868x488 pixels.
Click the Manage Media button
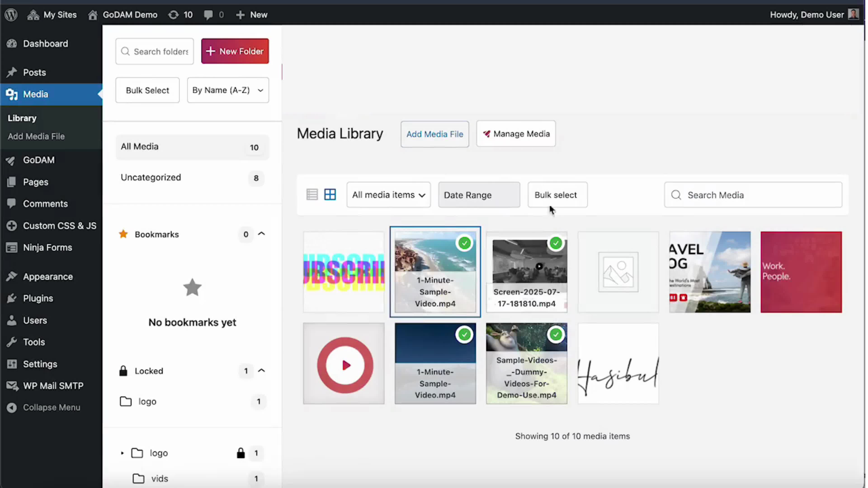516,134
